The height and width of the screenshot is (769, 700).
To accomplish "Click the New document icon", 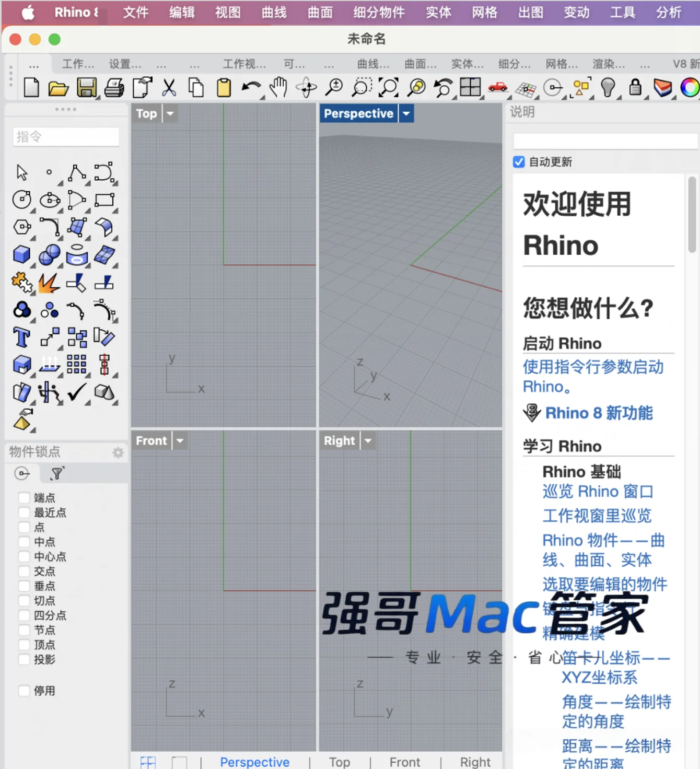I will 31,87.
